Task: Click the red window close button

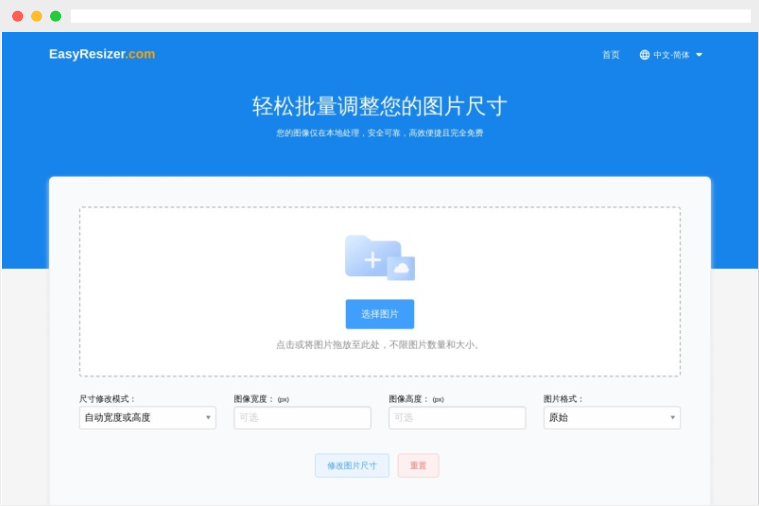Action: [17, 16]
